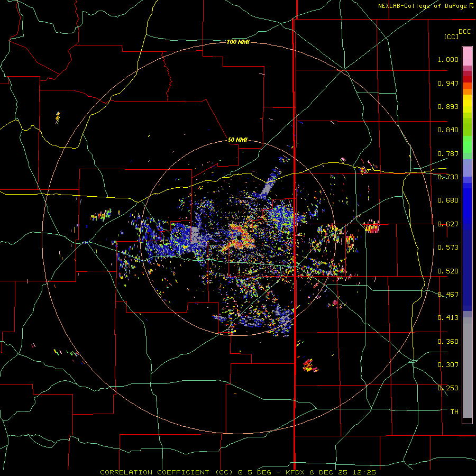Select the 0.520 scale value
Viewport: 476px width, 476px height.
(448, 271)
